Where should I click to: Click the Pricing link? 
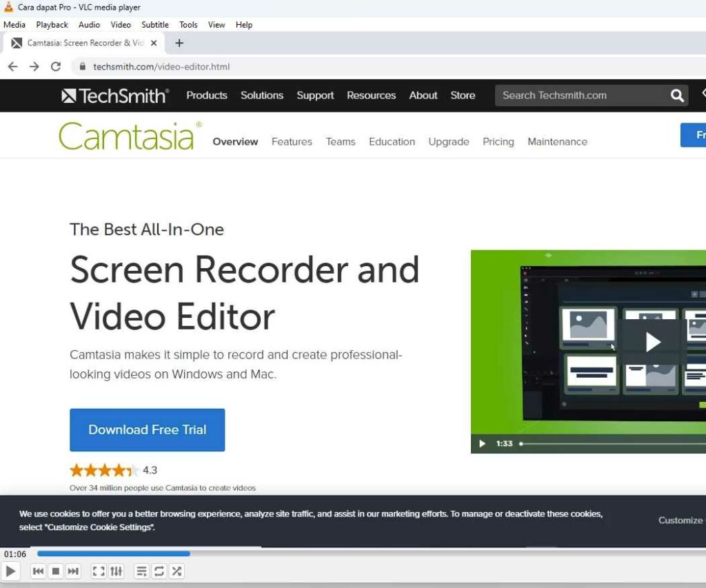click(498, 141)
